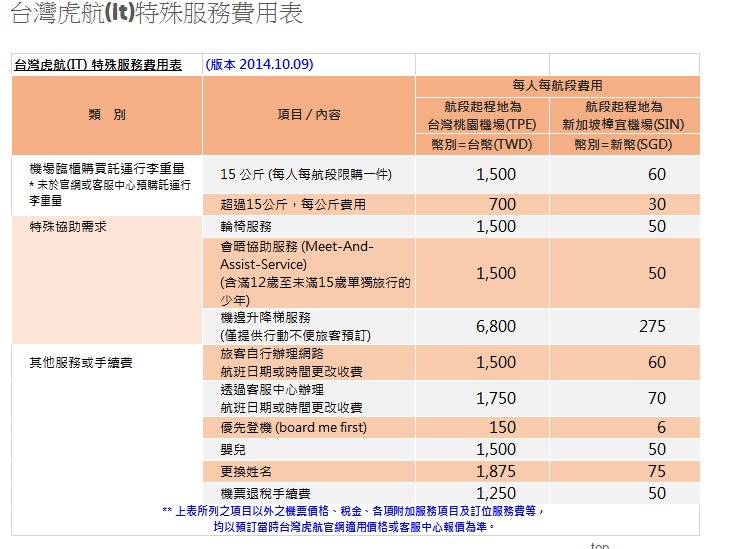
Task: Select the 優先登機 (board me first) item
Action: point(294,427)
